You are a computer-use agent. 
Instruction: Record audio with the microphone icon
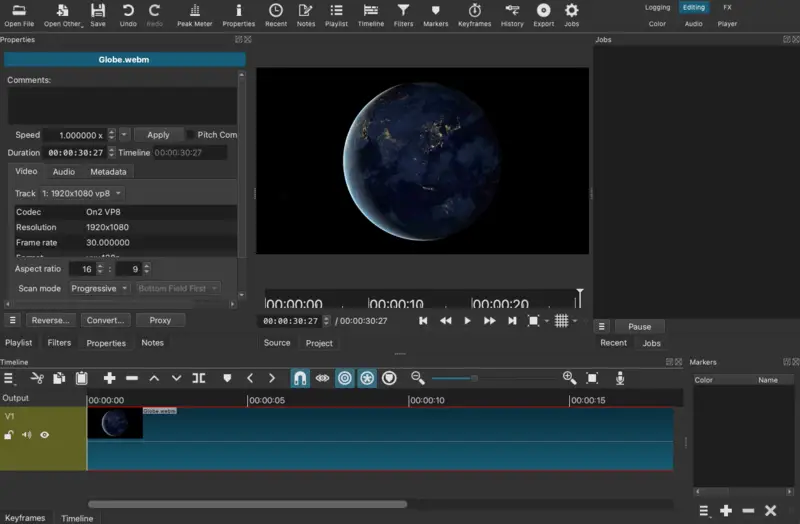[x=620, y=378]
